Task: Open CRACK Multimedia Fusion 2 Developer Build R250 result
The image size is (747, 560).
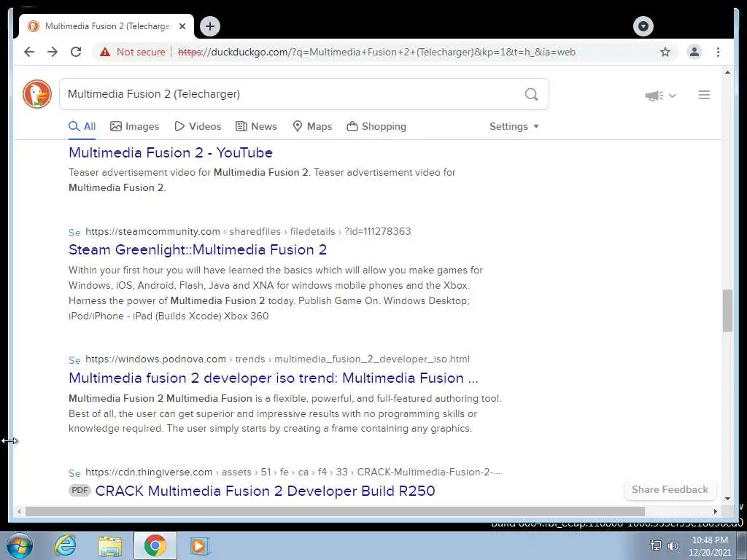Action: pos(265,491)
